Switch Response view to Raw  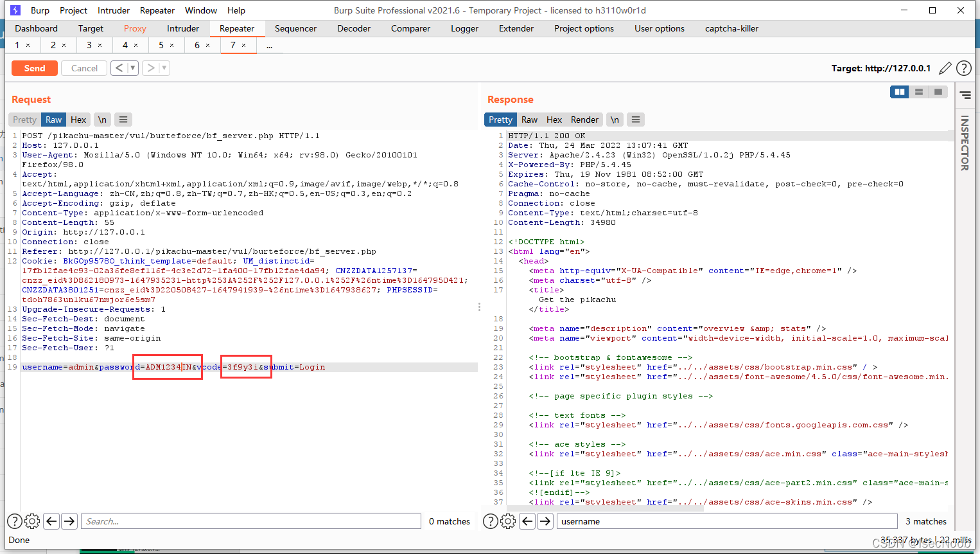click(529, 120)
